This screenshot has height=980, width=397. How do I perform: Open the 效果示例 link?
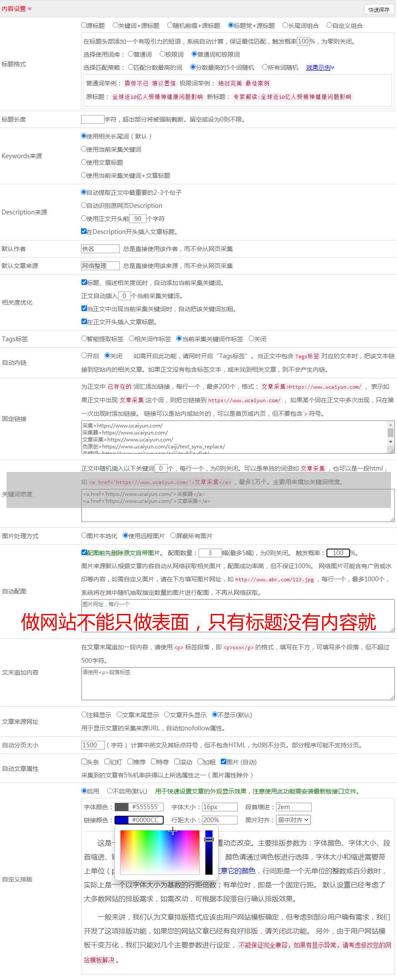[x=320, y=68]
